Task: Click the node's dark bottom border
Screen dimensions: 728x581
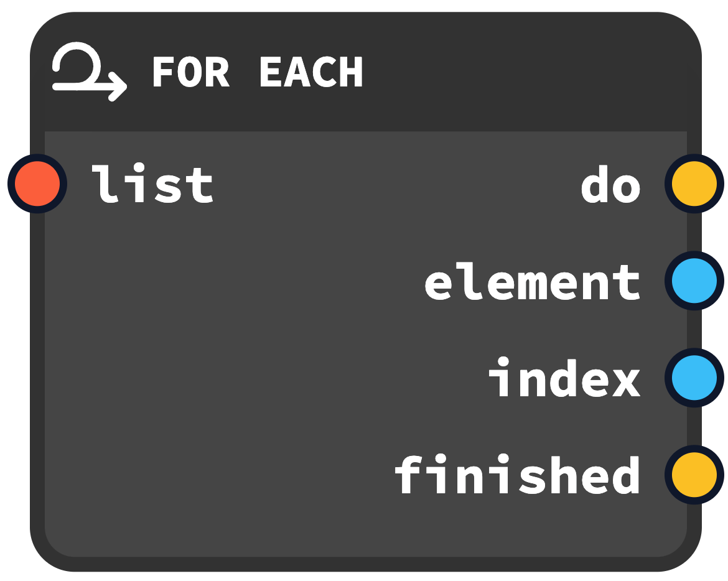Action: (366, 564)
